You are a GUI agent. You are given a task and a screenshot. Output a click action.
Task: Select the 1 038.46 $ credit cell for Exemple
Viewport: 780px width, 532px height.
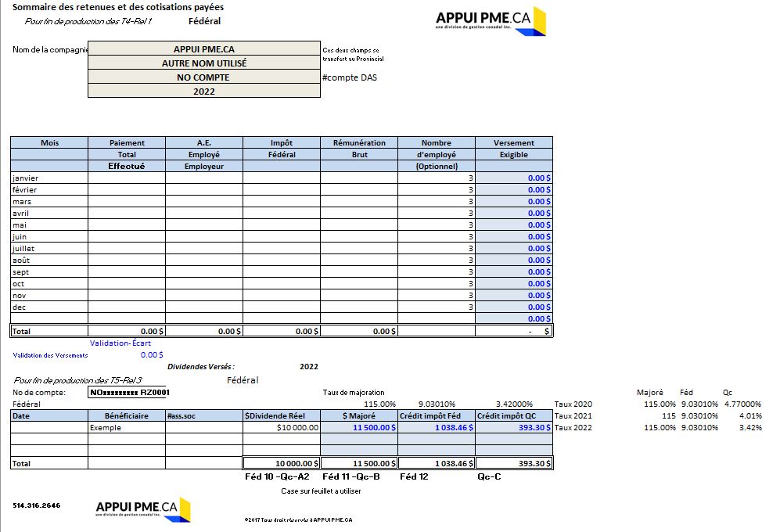coord(437,427)
